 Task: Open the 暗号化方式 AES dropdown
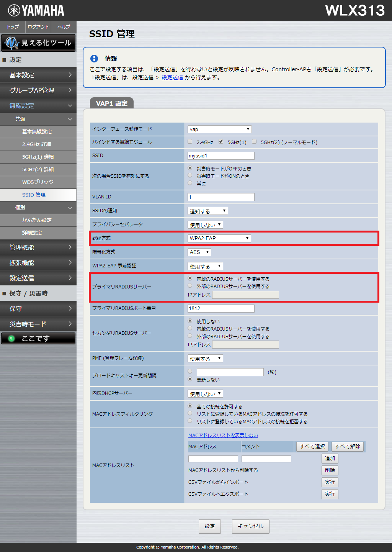(199, 252)
